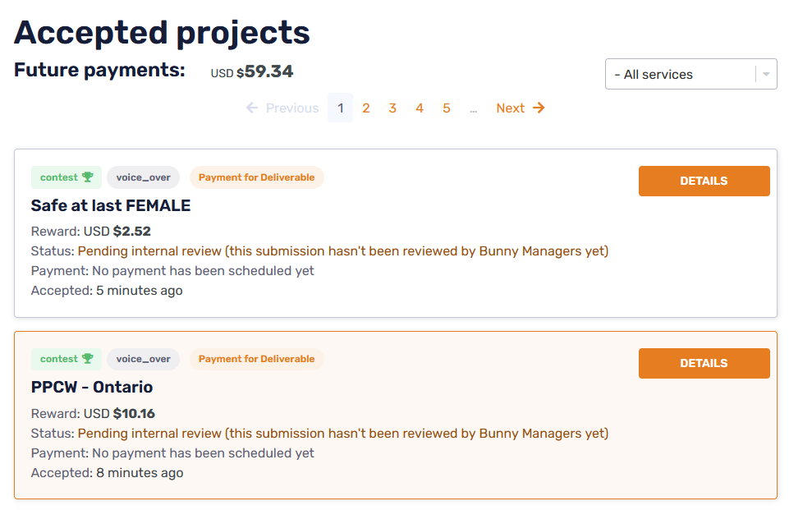
Task: Click Payment for Deliverable tag on PPCW card
Action: tap(256, 359)
